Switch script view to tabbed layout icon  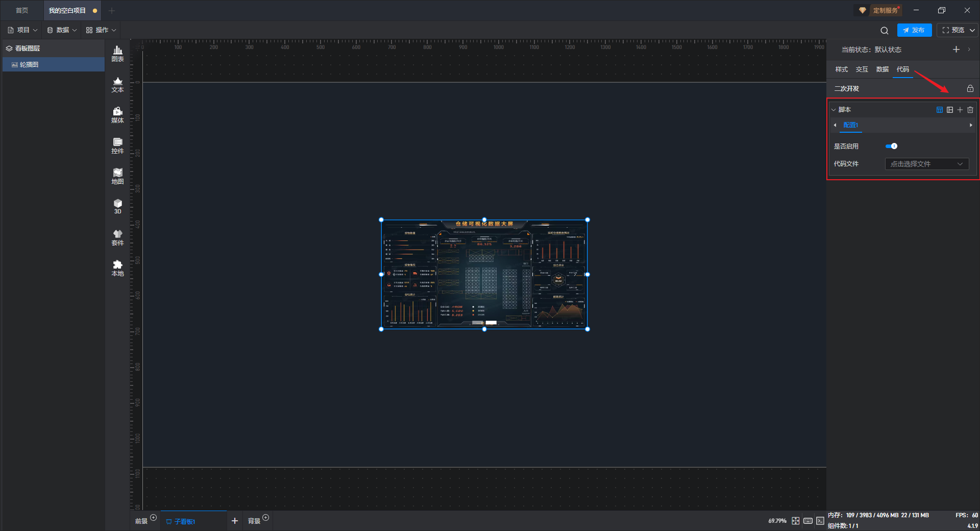(939, 110)
